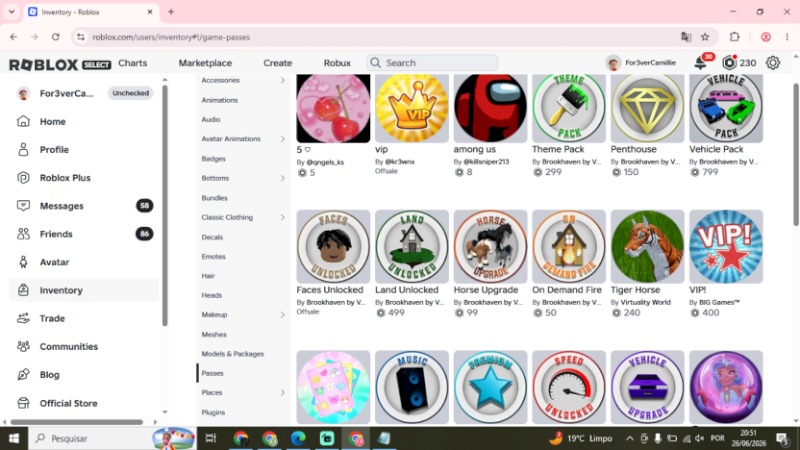Open a new browser tab

pos(171,12)
